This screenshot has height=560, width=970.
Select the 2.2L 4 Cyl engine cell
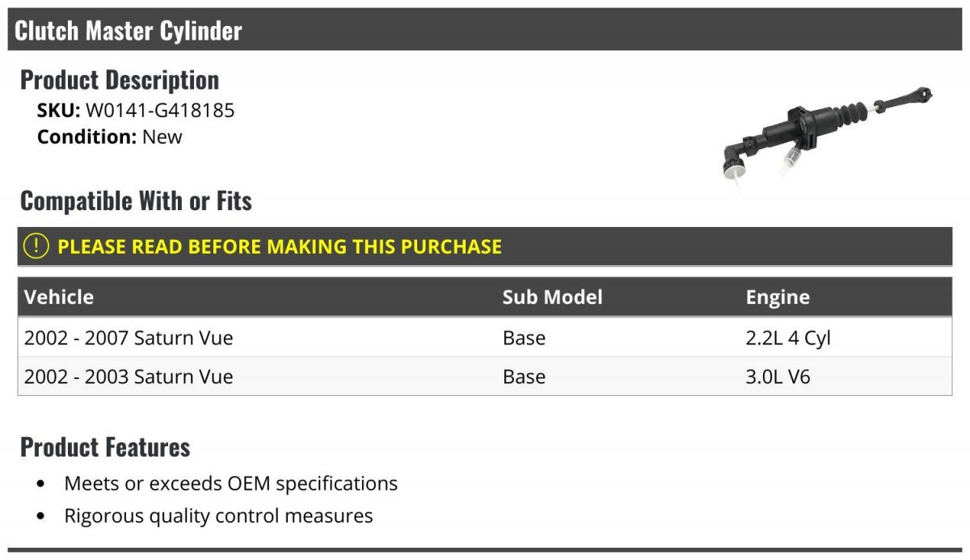[x=788, y=338]
